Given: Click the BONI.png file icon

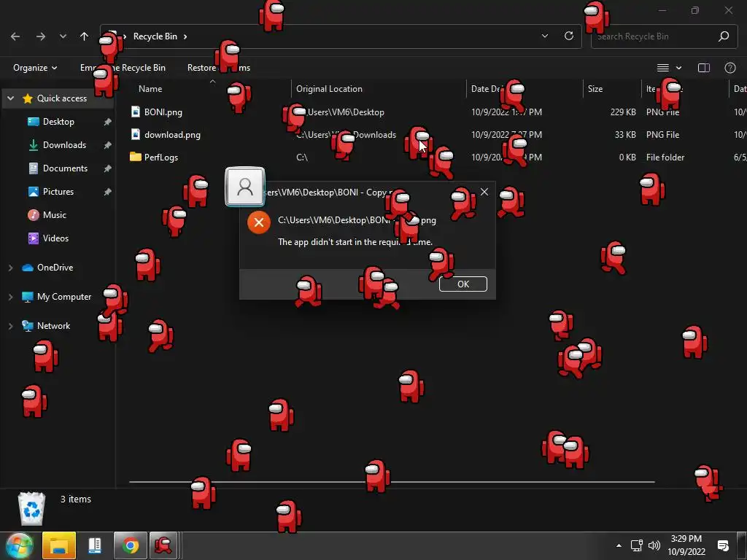Looking at the screenshot, I should (x=136, y=112).
